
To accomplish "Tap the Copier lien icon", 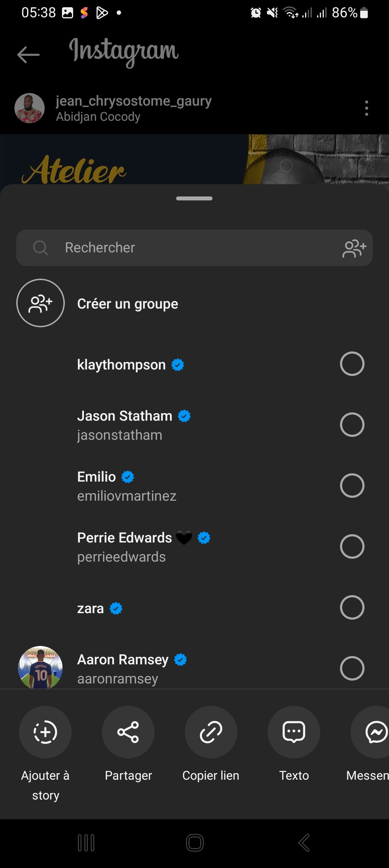I will point(211,732).
